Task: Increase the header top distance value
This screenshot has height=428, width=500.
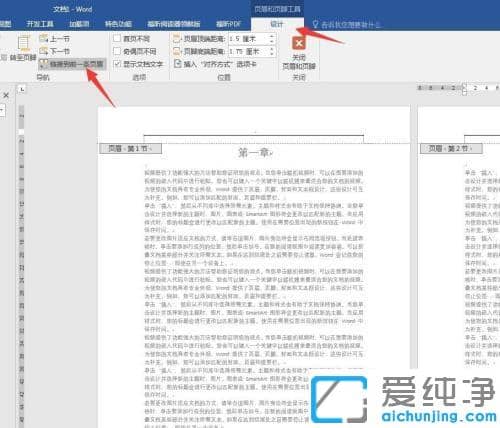Action: 272,36
